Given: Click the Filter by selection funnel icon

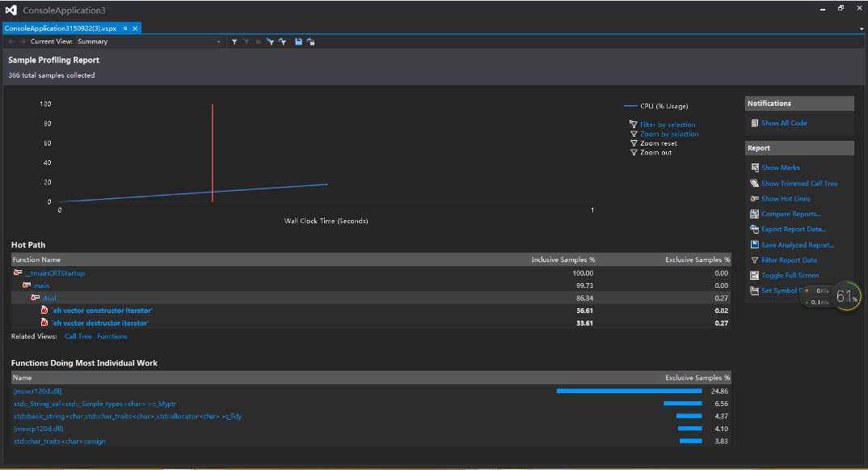Looking at the screenshot, I should [x=634, y=124].
